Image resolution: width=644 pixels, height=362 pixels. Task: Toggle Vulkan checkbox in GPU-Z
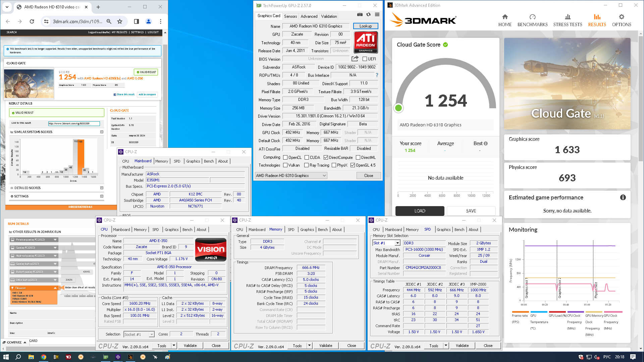click(285, 165)
